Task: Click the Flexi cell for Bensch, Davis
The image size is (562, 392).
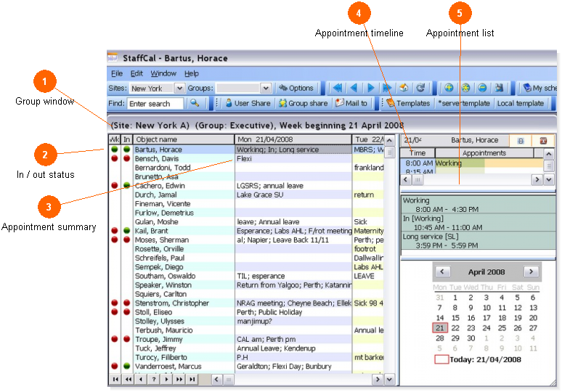Action: [293, 158]
